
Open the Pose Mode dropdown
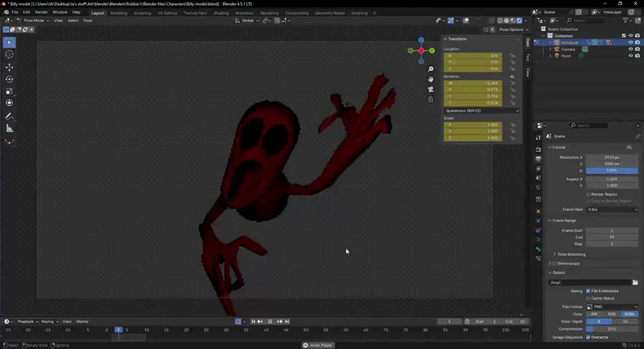tap(34, 21)
